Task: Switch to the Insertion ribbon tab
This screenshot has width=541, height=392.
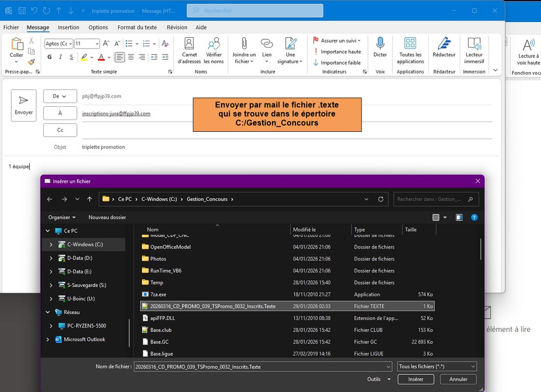Action: (69, 27)
